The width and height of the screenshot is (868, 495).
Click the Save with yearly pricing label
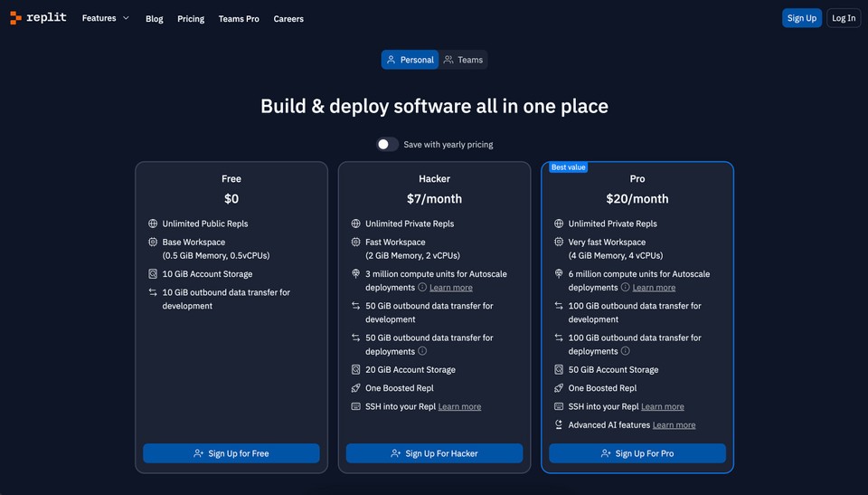[448, 145]
